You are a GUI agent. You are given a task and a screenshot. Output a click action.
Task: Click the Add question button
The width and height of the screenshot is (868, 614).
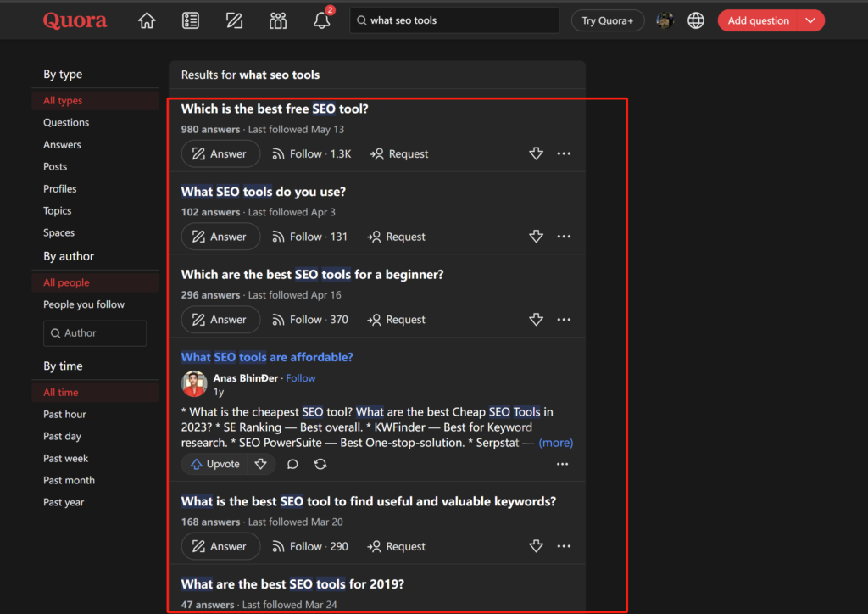[758, 20]
